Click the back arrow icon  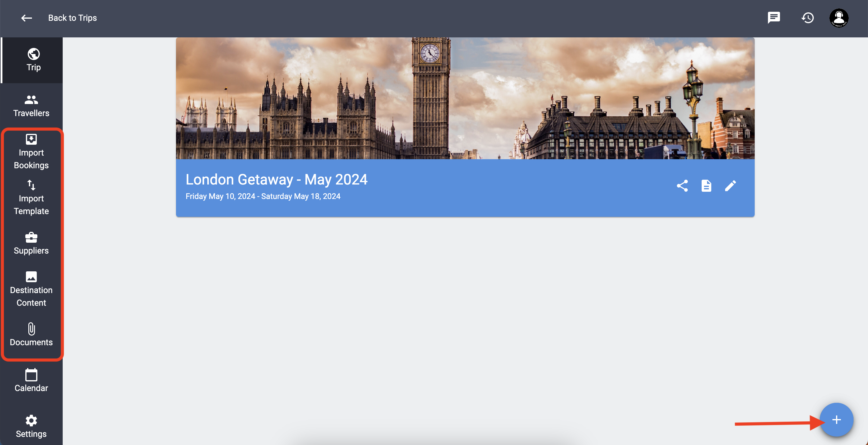click(26, 18)
